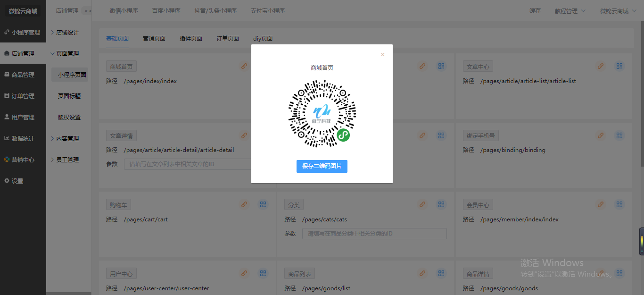Copy link icon on 商品详情 card
Viewport: 644px width, 295px height.
click(x=601, y=273)
